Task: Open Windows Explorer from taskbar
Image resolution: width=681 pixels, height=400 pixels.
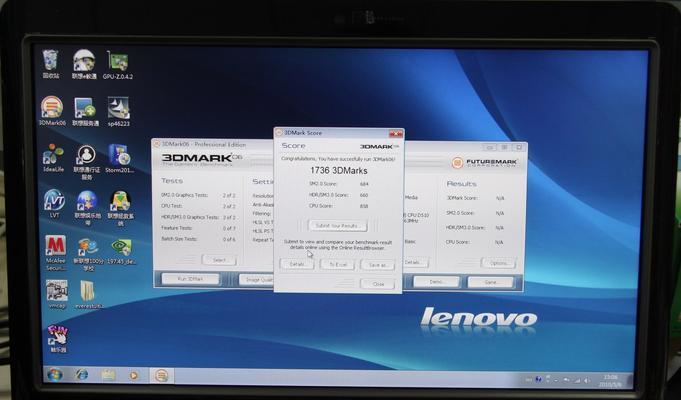Action: (108, 375)
